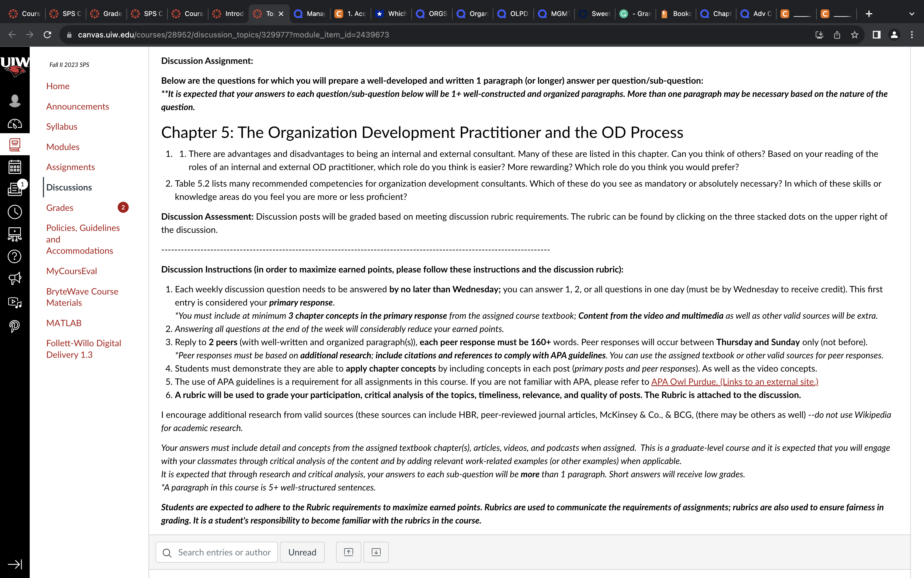This screenshot has height=578, width=924.
Task: Switch to the ORGS browser tab
Action: [432, 14]
